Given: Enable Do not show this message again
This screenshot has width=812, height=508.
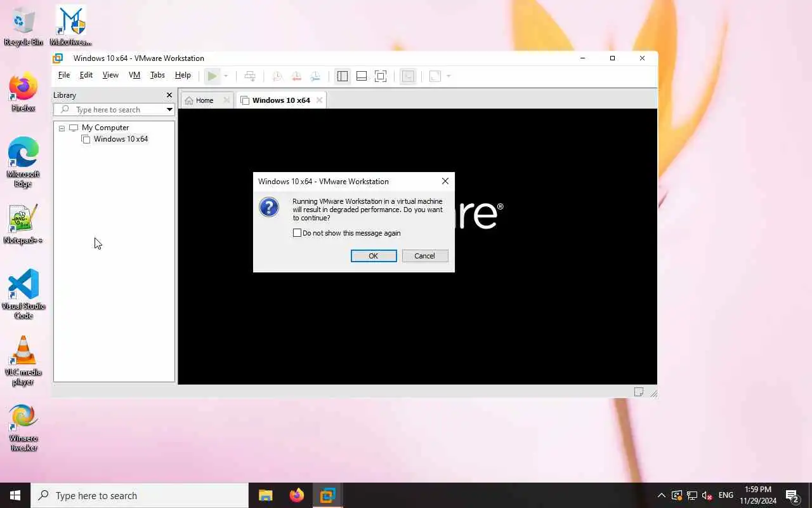Looking at the screenshot, I should pos(297,233).
